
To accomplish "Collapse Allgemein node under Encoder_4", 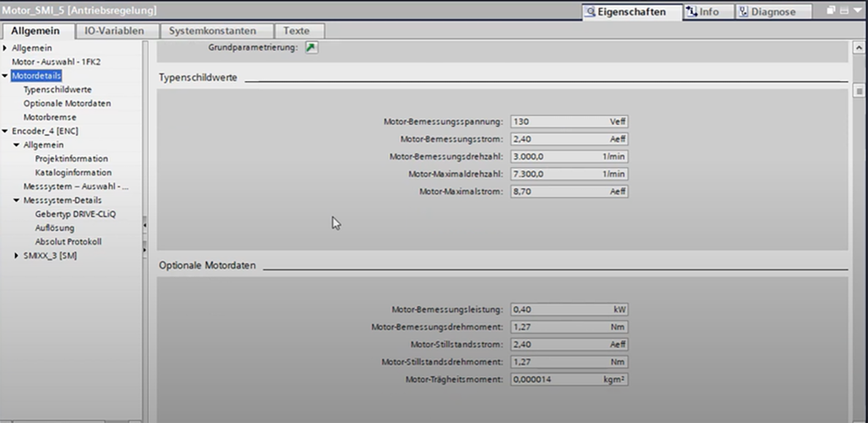I will 17,145.
